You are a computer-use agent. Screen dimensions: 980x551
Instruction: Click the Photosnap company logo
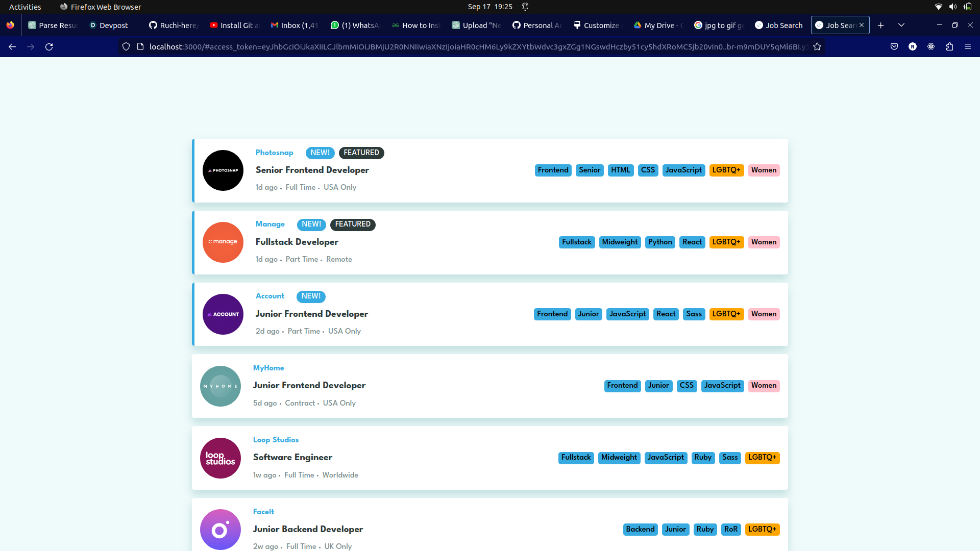[x=223, y=170]
